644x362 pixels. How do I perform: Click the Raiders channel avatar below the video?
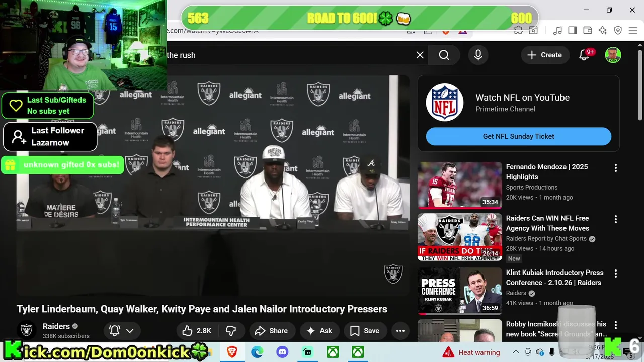(26, 330)
